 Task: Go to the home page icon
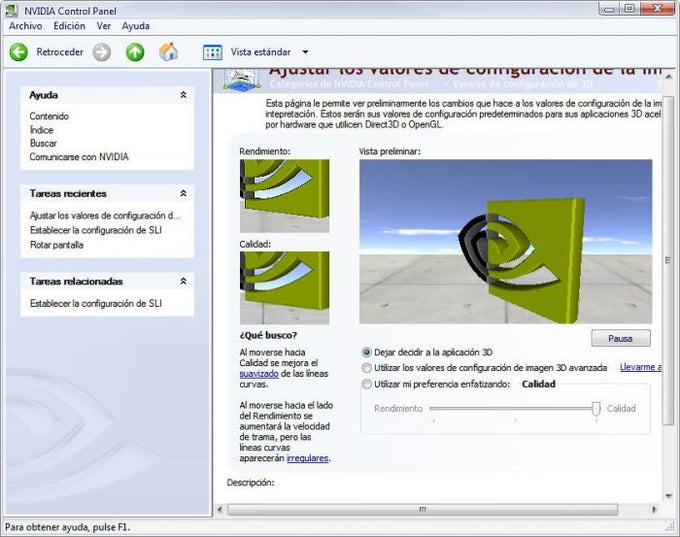coord(168,52)
